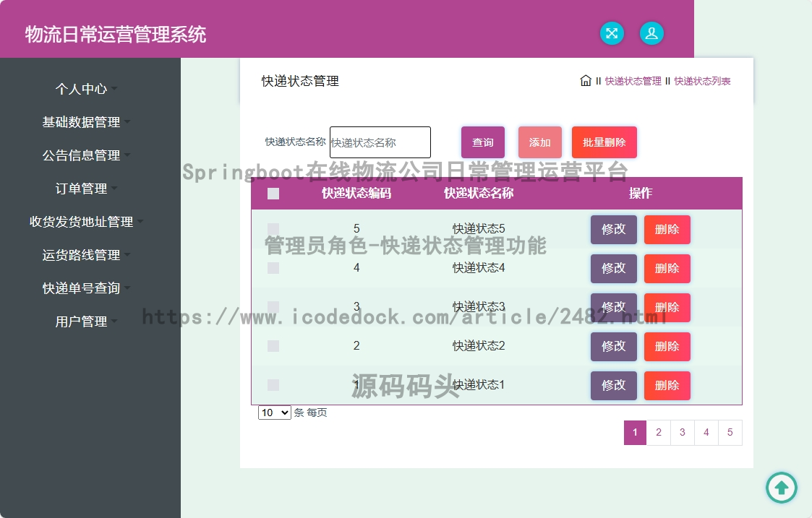Click the 批量删除 batch delete button
This screenshot has height=518, width=812.
point(604,142)
